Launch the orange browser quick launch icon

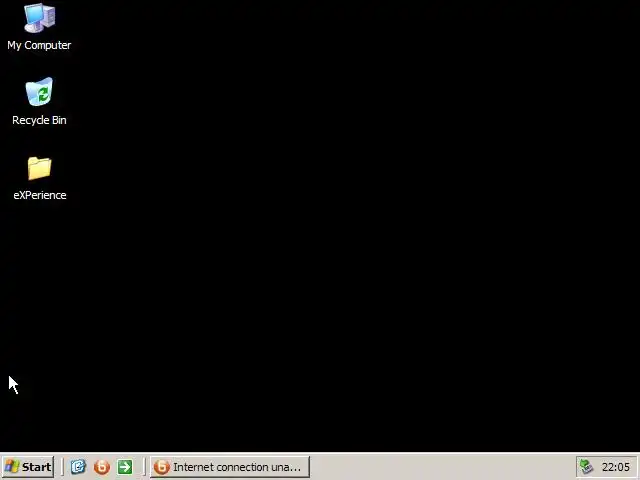[x=102, y=467]
